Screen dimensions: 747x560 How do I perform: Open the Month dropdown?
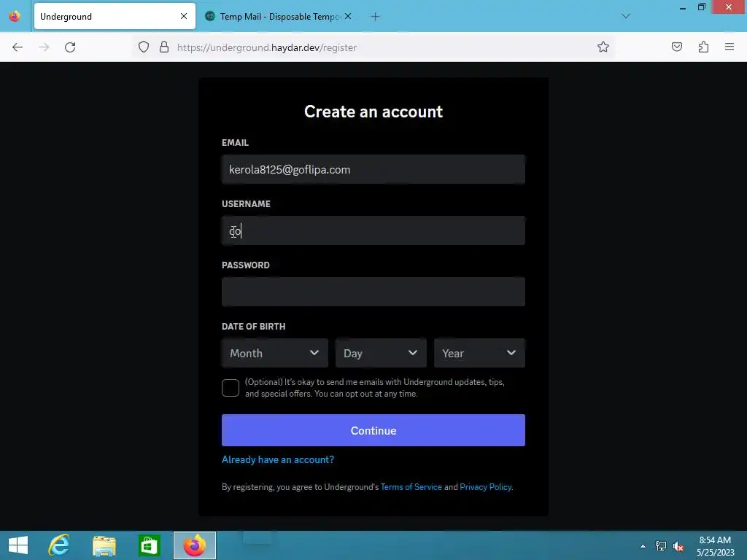274,353
